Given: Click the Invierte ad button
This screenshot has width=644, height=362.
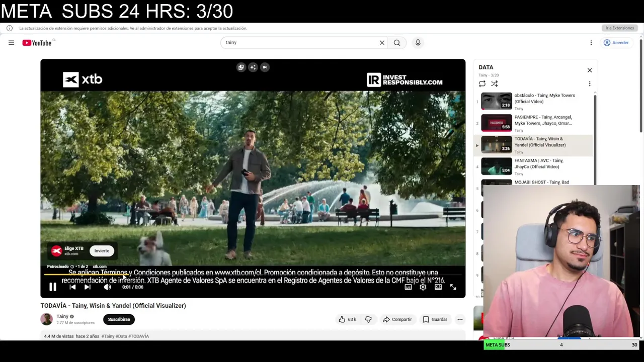Looking at the screenshot, I should coord(102,251).
